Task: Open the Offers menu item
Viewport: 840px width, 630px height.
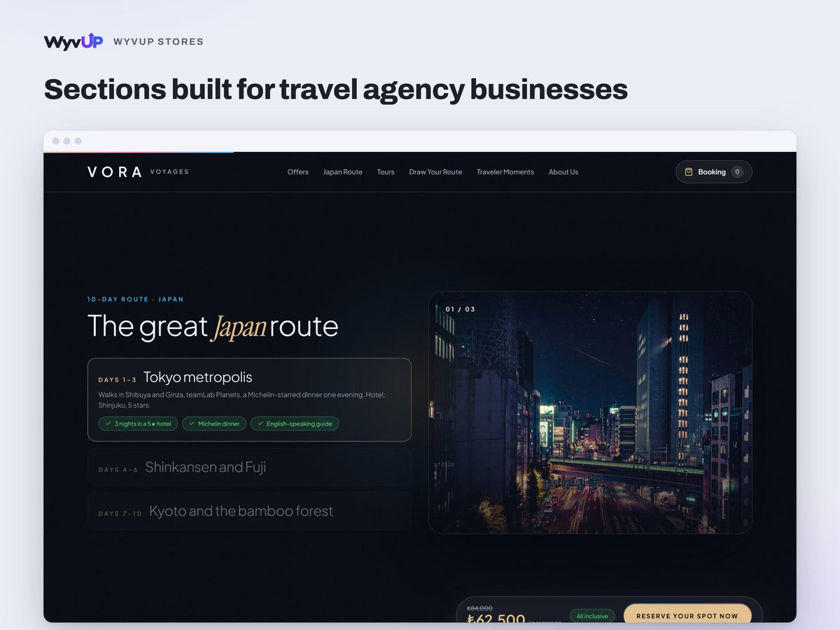Action: click(x=297, y=171)
